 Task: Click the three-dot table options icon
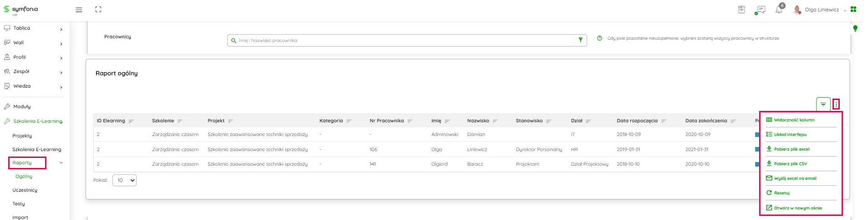(836, 105)
